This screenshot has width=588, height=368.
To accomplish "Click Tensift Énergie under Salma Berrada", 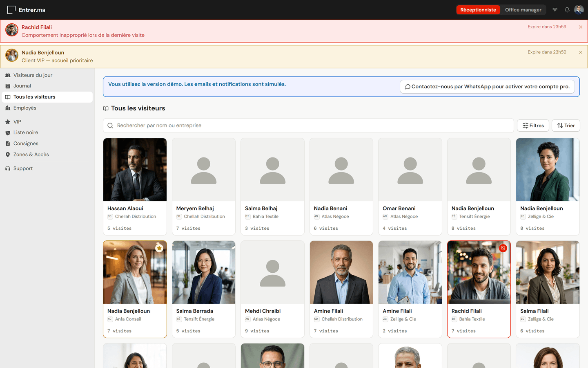I will coord(199,319).
